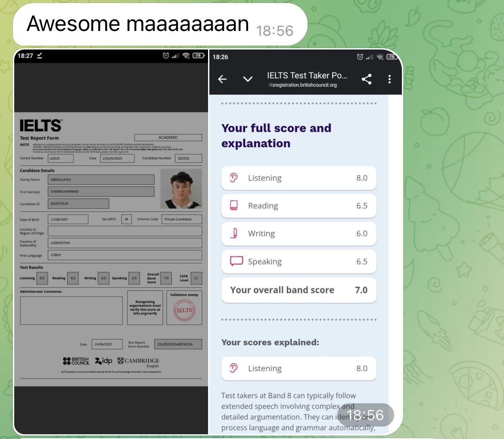Click the red IELTS validation stamp
This screenshot has width=504, height=439.
[x=184, y=310]
